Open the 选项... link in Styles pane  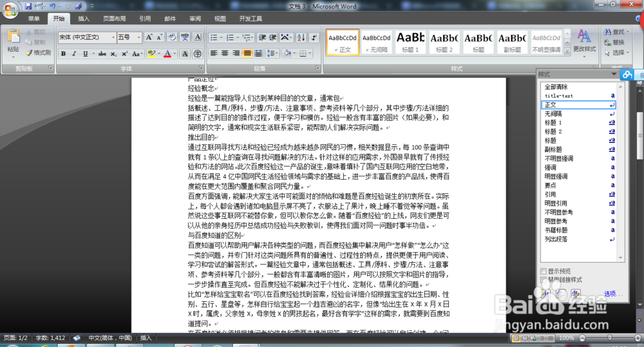click(x=613, y=294)
